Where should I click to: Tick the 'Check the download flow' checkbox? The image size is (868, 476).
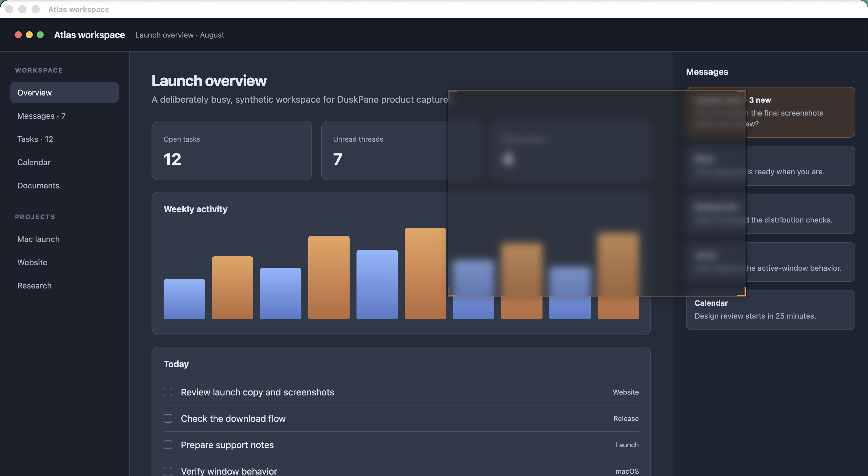(168, 418)
